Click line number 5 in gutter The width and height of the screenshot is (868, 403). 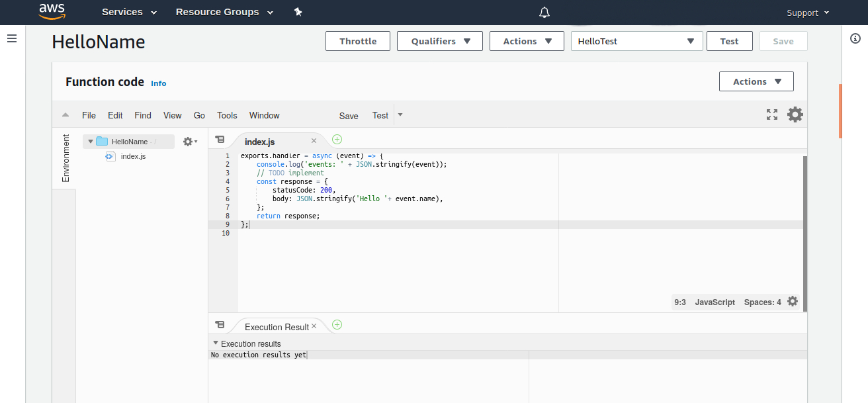tap(227, 190)
